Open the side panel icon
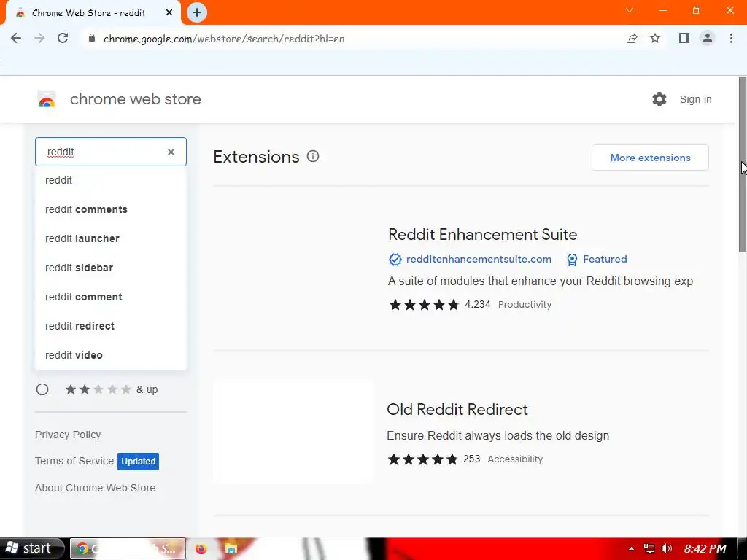Viewport: 747px width, 560px height. tap(684, 39)
